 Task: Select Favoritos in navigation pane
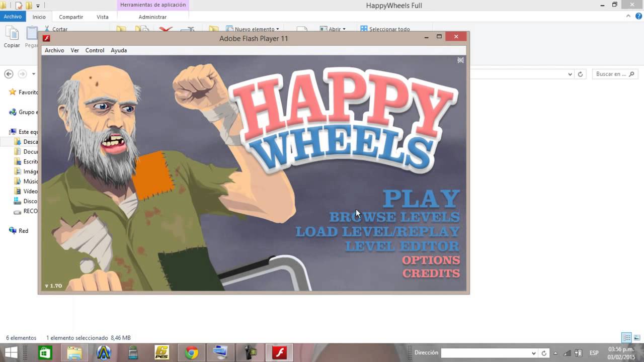click(x=24, y=93)
